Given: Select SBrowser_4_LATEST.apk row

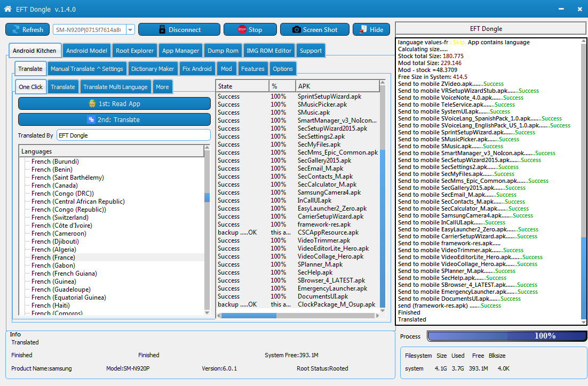Looking at the screenshot, I should pyautogui.click(x=298, y=280).
